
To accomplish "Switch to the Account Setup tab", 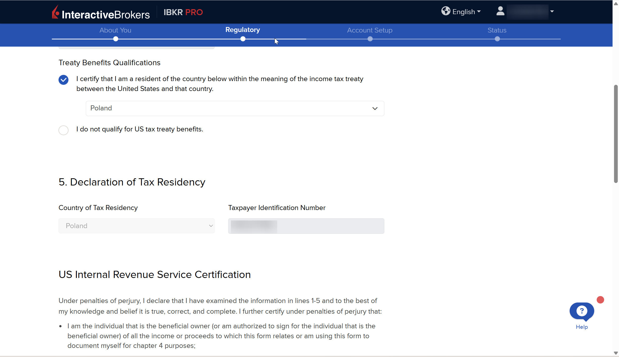I will 370,30.
